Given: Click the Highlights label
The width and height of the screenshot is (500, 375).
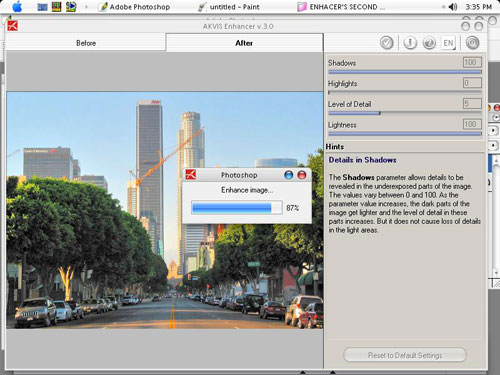Looking at the screenshot, I should tap(343, 84).
